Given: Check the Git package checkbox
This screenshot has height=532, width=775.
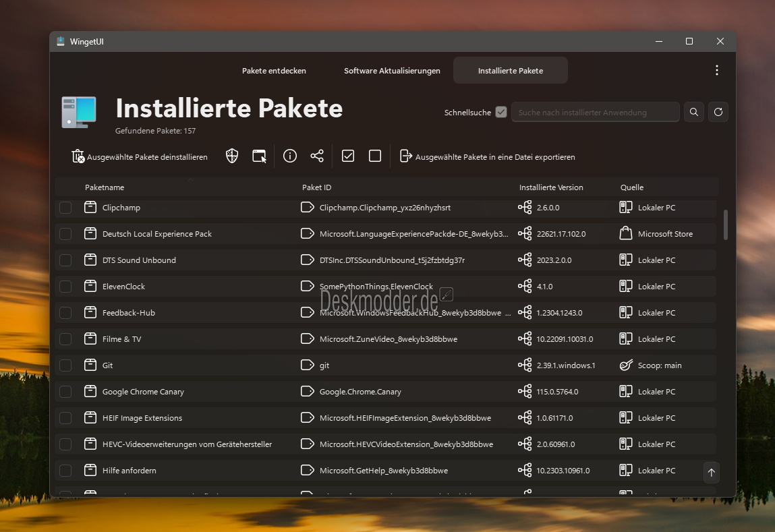Looking at the screenshot, I should click(65, 365).
